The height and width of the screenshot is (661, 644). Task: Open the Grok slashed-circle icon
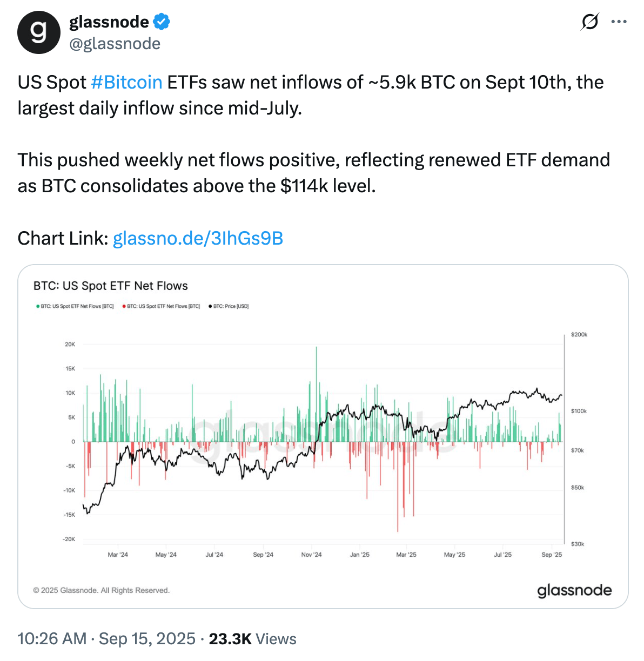point(589,22)
